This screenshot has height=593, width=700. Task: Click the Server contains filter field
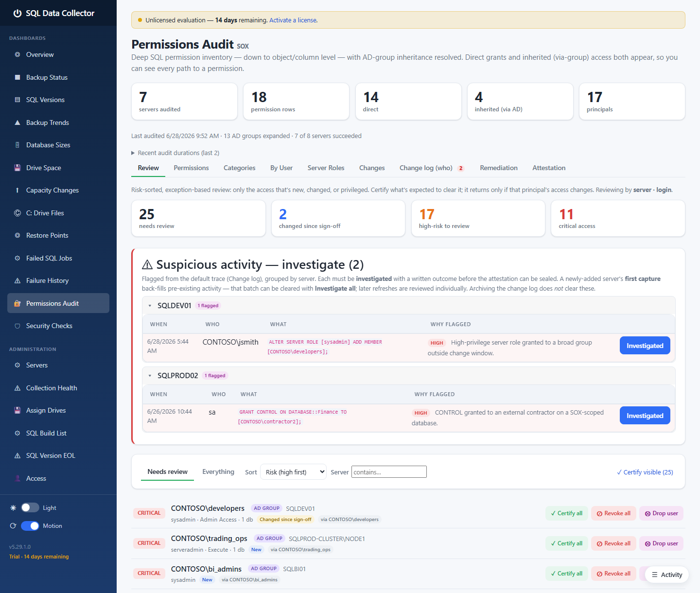tap(389, 472)
